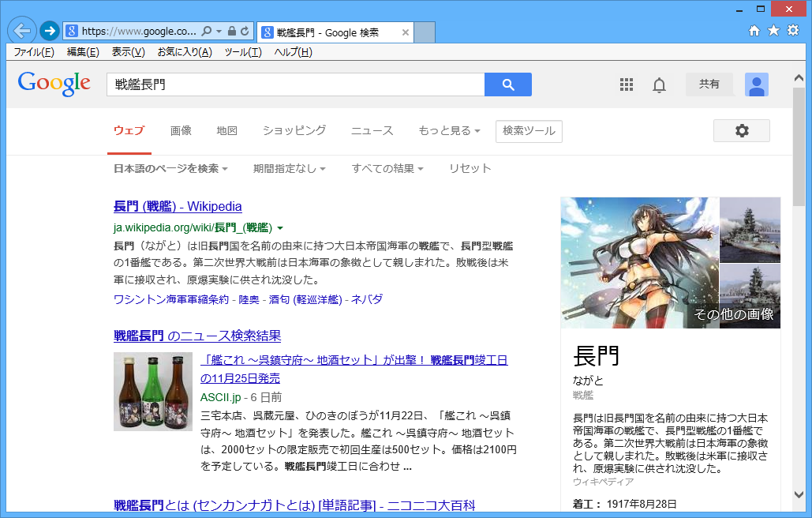Click the page scrollbar up arrow
The width and height of the screenshot is (812, 518).
coord(799,78)
